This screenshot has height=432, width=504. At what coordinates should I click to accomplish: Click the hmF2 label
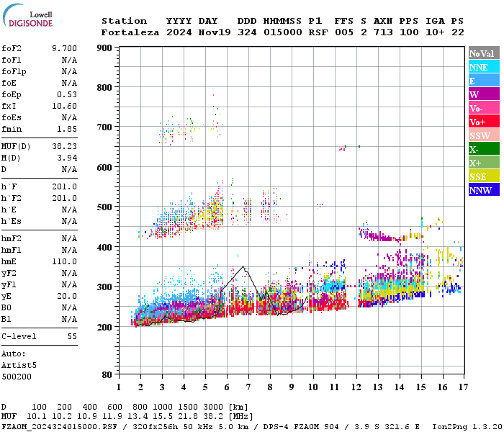click(x=12, y=238)
